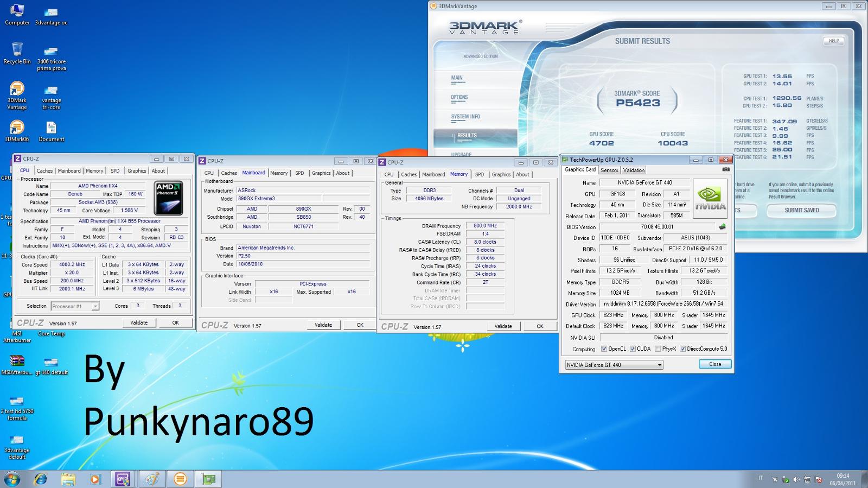Toggle the OpenCL checkbox in GPU-Z
Screen dimensions: 868x488
pos(604,349)
